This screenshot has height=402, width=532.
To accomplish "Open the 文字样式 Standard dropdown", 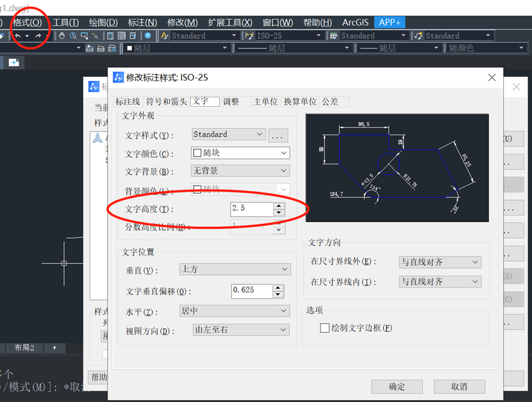I will coord(260,135).
